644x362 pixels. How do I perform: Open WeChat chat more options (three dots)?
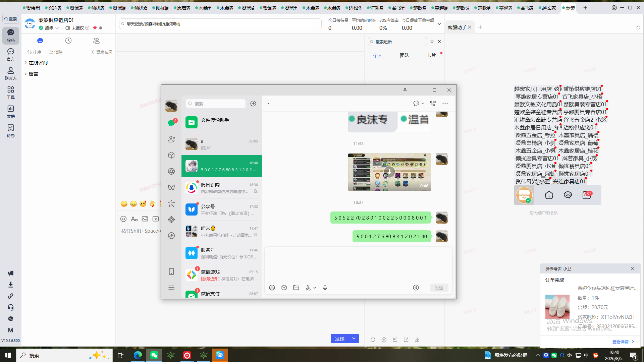coord(445,103)
